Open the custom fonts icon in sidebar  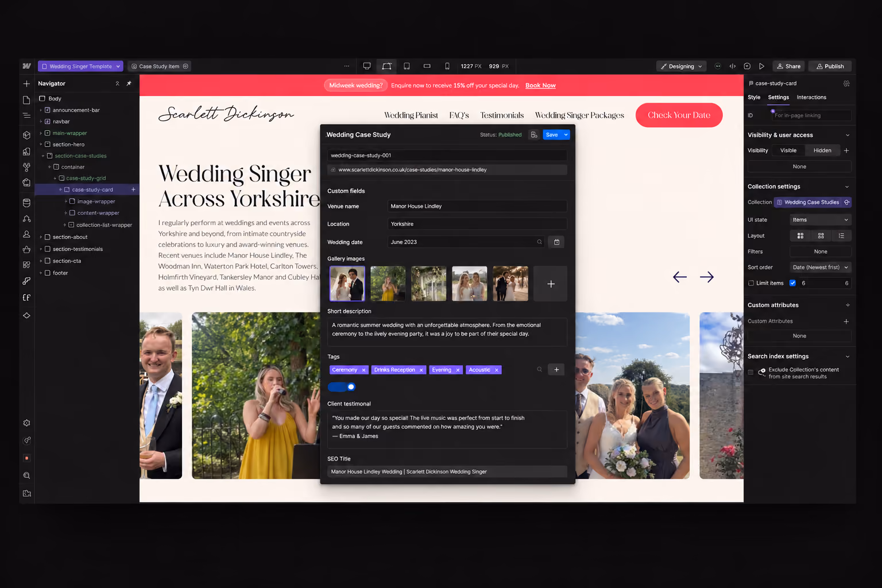point(26,297)
